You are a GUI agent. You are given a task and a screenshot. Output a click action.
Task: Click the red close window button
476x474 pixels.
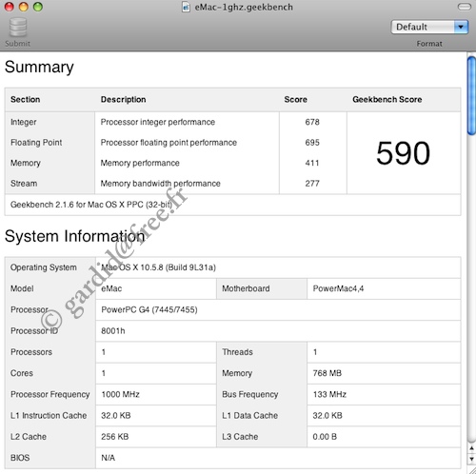(x=10, y=7)
